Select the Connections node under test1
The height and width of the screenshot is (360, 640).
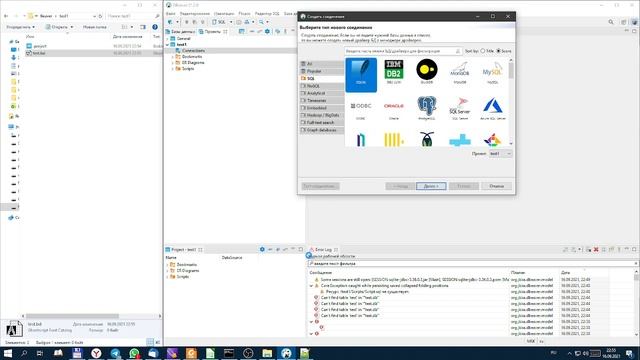tap(193, 51)
